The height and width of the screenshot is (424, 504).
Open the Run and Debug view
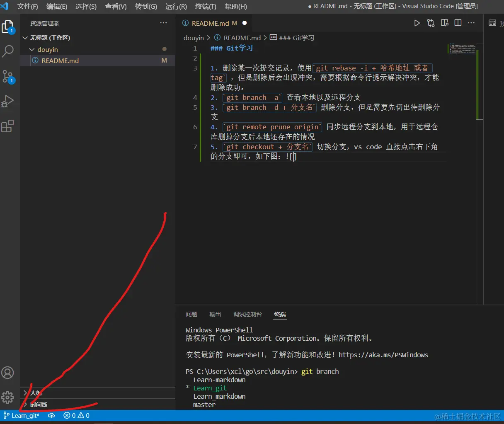[x=8, y=101]
